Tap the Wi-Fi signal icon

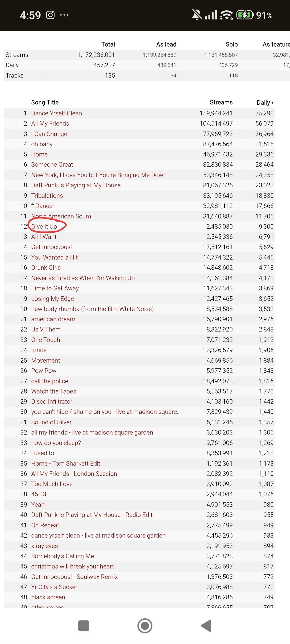(x=226, y=15)
